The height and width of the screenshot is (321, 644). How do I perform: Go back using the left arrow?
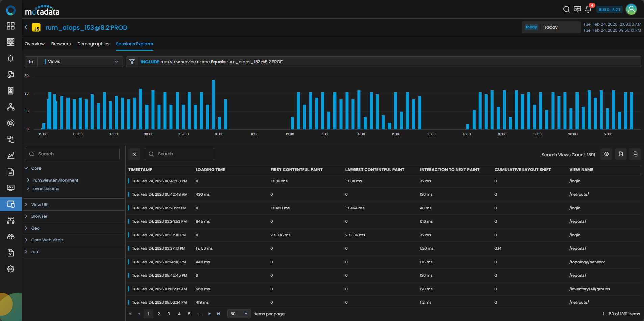click(x=26, y=27)
